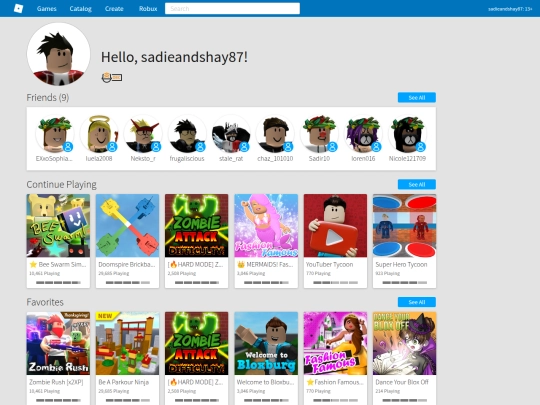Click the Roblox logo icon
This screenshot has width=540, height=405.
click(x=18, y=8)
